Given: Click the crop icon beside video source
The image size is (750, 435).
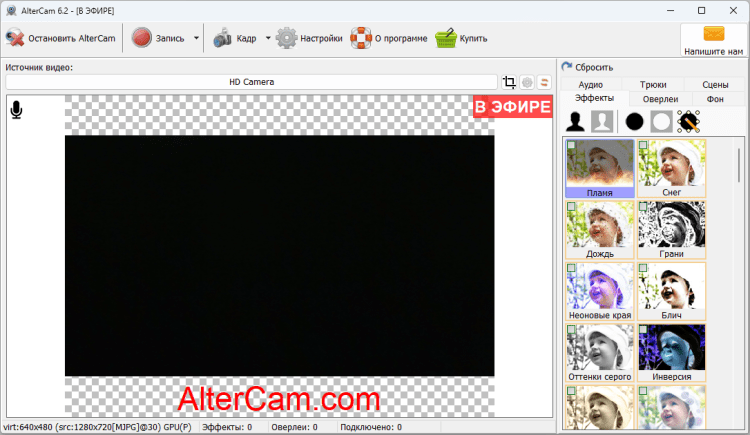Looking at the screenshot, I should 509,82.
